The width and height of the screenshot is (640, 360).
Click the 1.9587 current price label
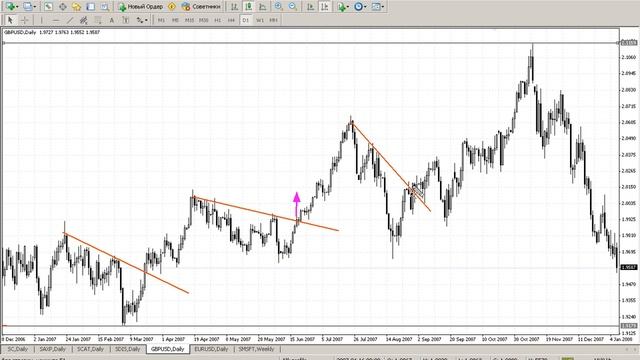pyautogui.click(x=629, y=267)
